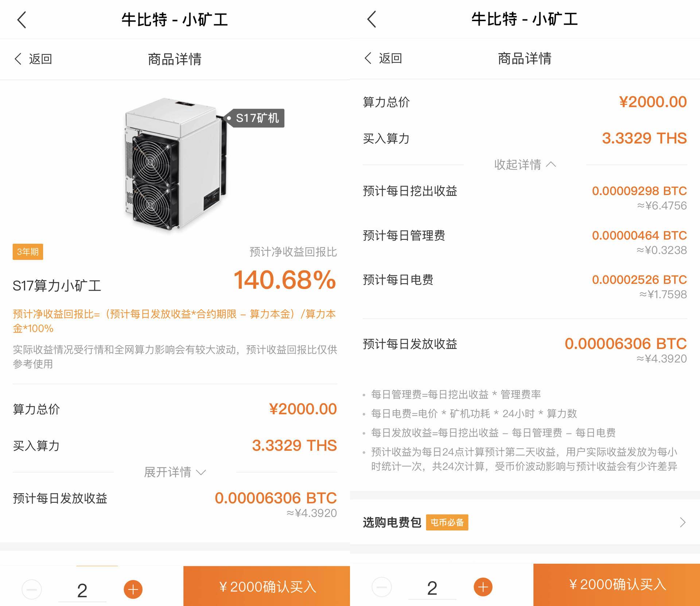Open 选购电费包 via its right chevron

pyautogui.click(x=683, y=523)
